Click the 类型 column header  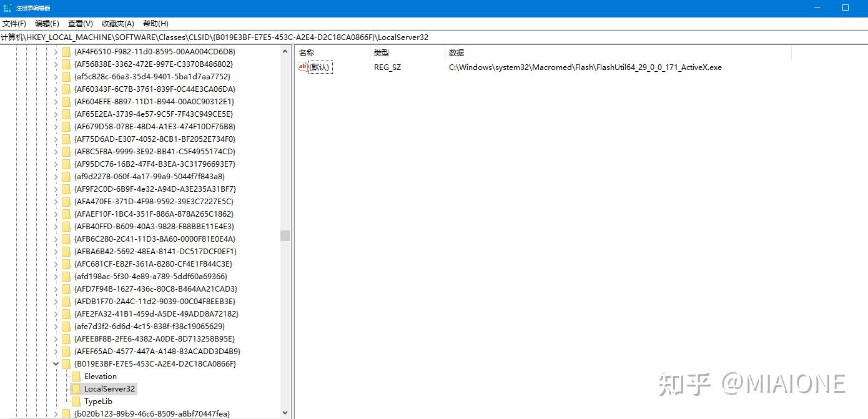(382, 52)
